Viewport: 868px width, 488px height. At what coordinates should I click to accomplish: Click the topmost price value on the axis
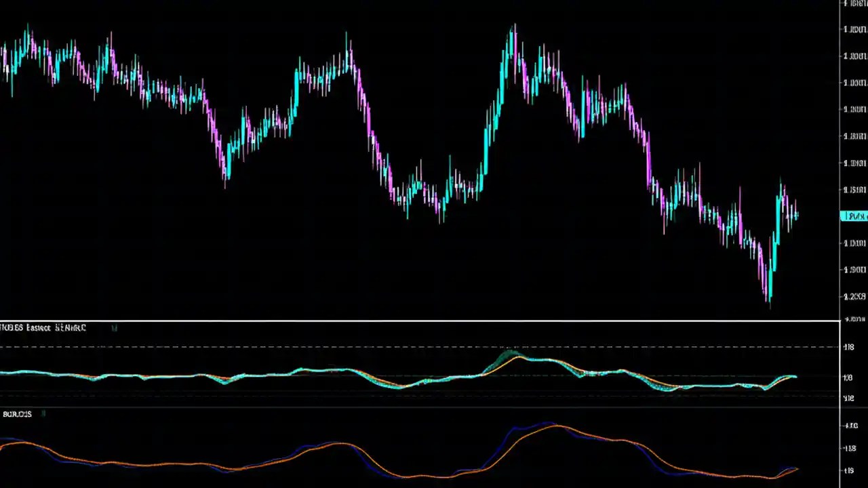[854, 3]
